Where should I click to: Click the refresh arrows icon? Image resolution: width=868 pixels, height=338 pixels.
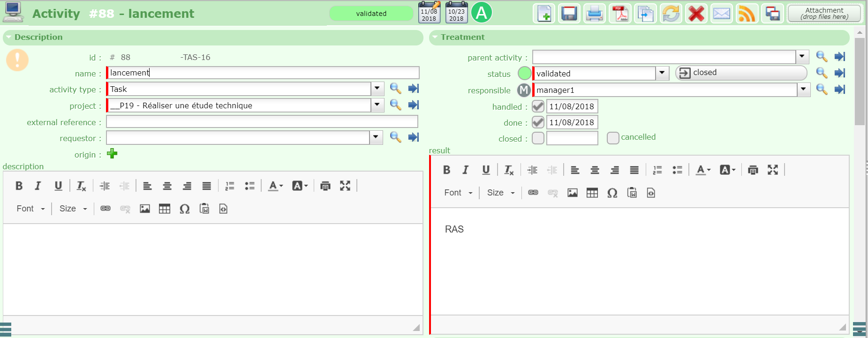671,14
